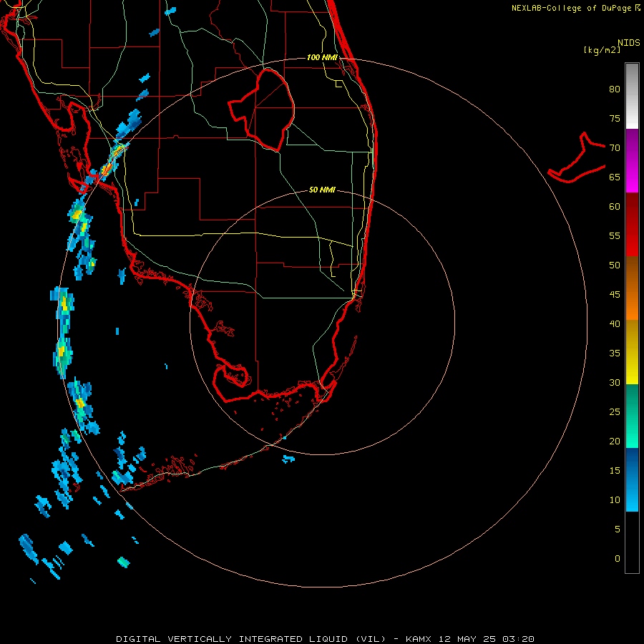Select the 40 value on the color scale
This screenshot has width=644, height=644.
tap(615, 323)
